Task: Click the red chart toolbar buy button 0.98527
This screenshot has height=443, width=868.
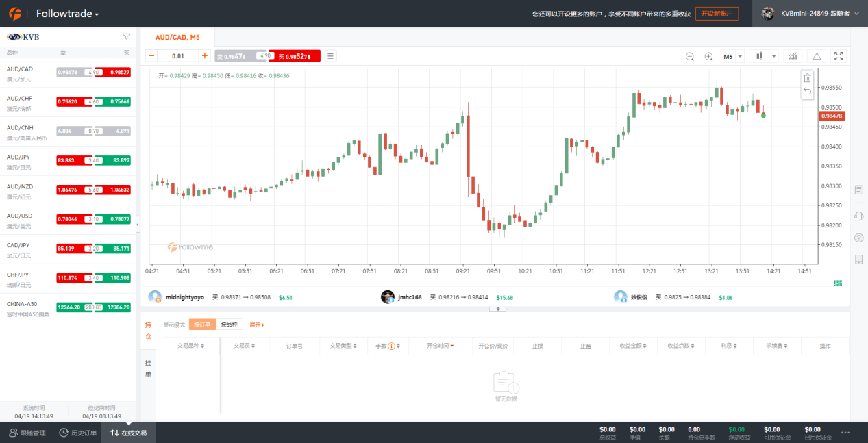Action: tap(295, 56)
